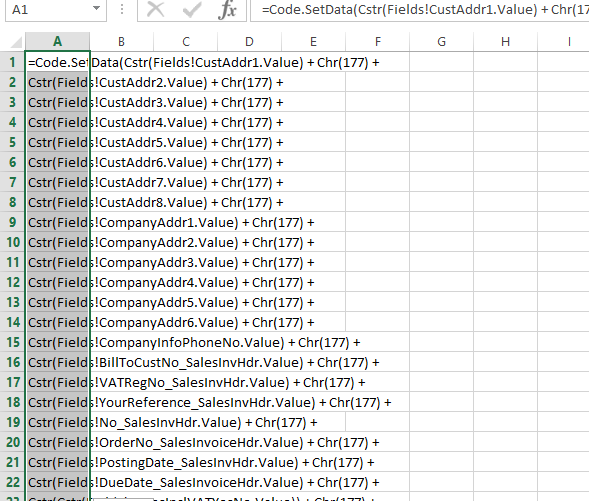The height and width of the screenshot is (501, 589).
Task: Click the CustAddr7.Value cell
Action: (57, 182)
